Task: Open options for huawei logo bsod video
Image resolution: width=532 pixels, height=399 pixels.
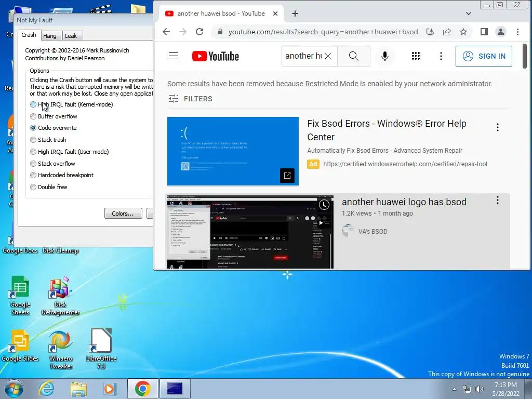Action: point(497,200)
